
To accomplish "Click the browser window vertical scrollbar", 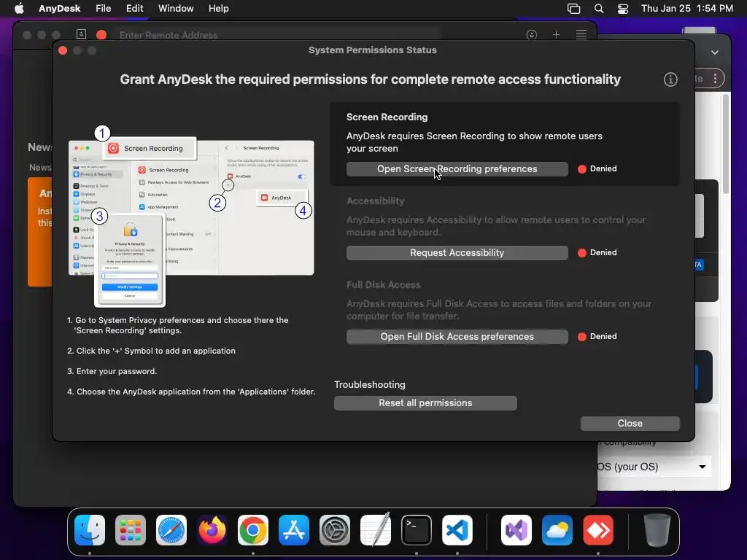I will click(x=726, y=144).
